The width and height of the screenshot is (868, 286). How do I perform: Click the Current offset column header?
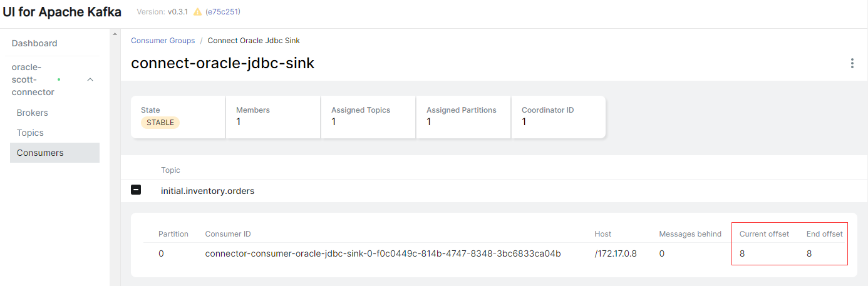[x=764, y=234]
